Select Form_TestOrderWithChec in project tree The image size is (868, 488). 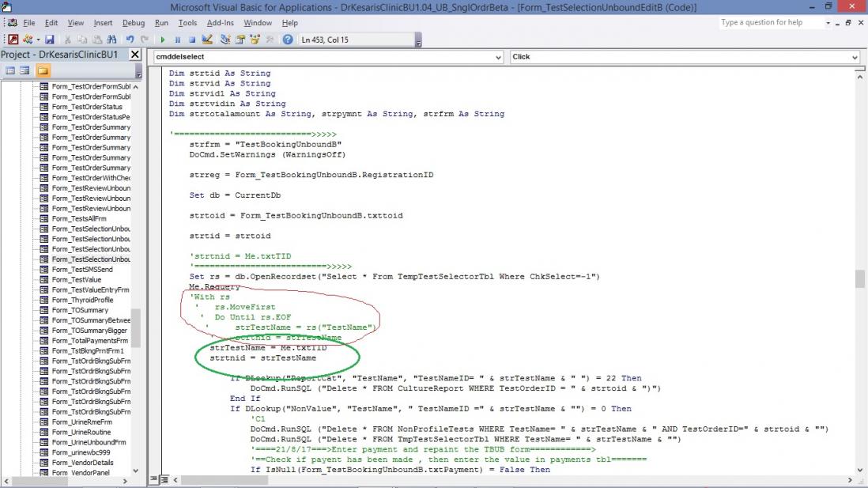click(x=91, y=178)
